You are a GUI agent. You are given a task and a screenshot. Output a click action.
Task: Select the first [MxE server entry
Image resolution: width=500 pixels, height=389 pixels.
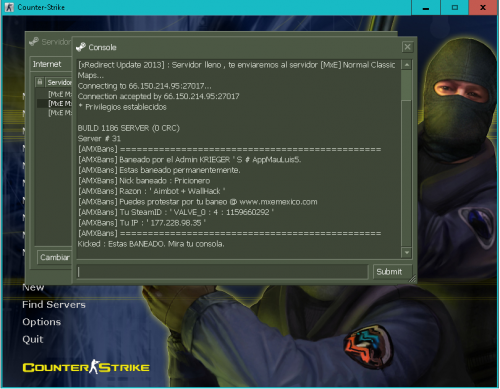60,94
